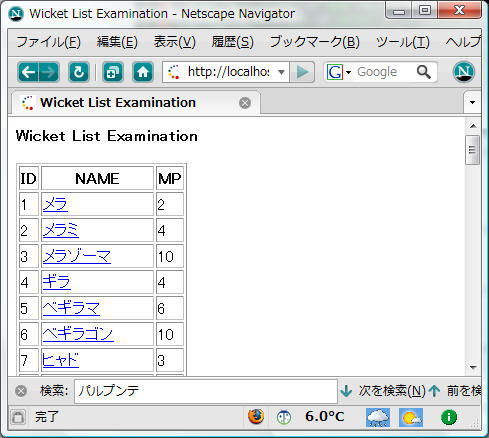
Task: Open the ギラ link
Action: click(56, 282)
